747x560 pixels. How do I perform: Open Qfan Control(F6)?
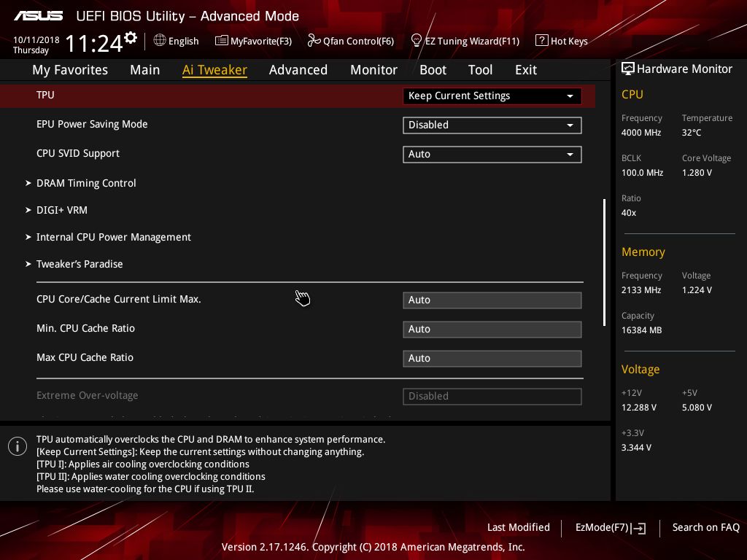tap(351, 41)
